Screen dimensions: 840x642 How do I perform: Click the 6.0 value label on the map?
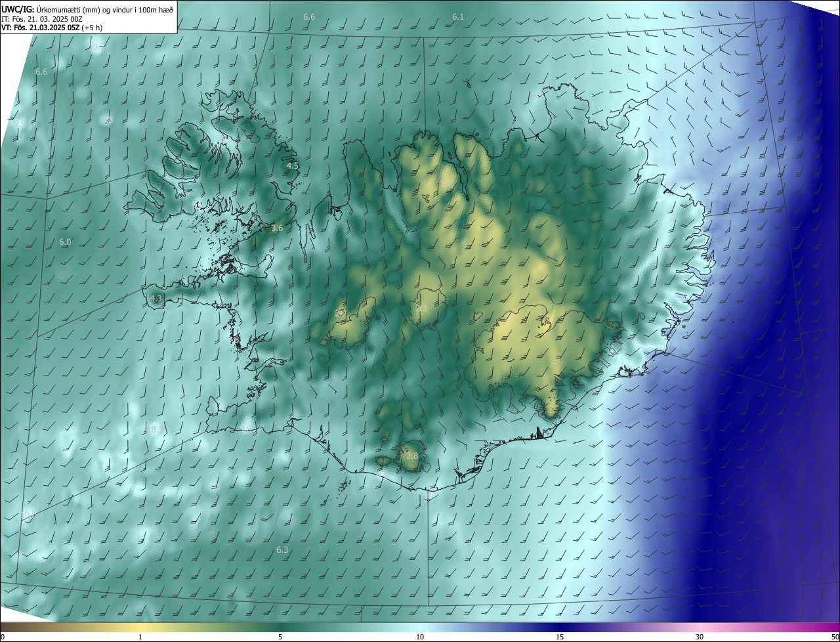65,242
